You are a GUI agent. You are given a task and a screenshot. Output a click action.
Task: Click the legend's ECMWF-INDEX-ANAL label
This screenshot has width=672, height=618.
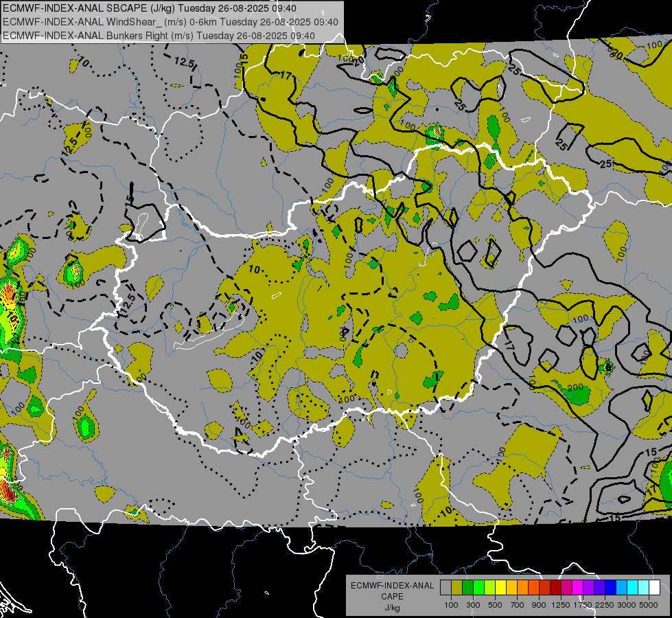392,586
